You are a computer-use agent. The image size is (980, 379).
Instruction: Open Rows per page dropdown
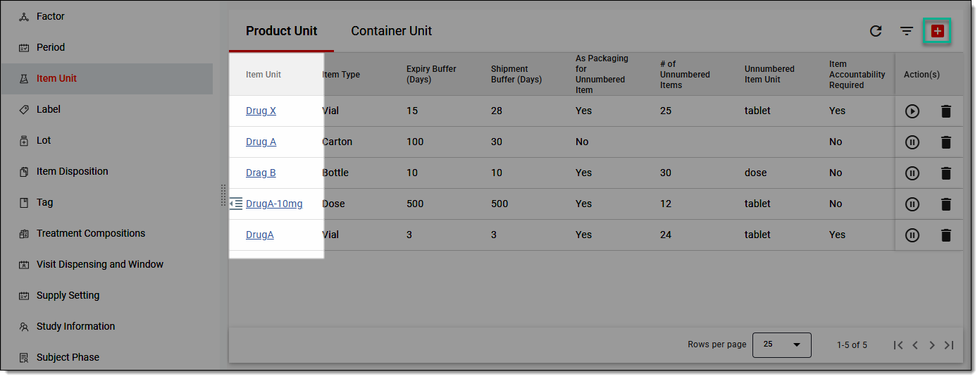782,345
